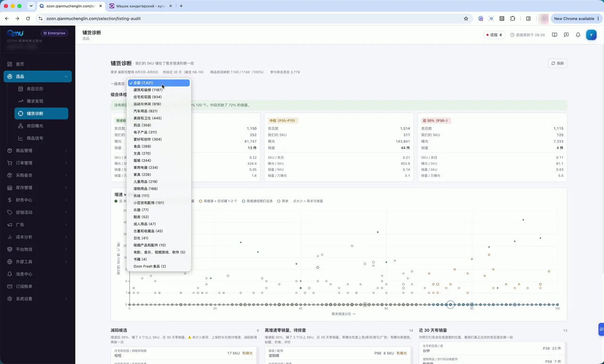Go back in browser history
The height and width of the screenshot is (364, 604).
coord(7,19)
